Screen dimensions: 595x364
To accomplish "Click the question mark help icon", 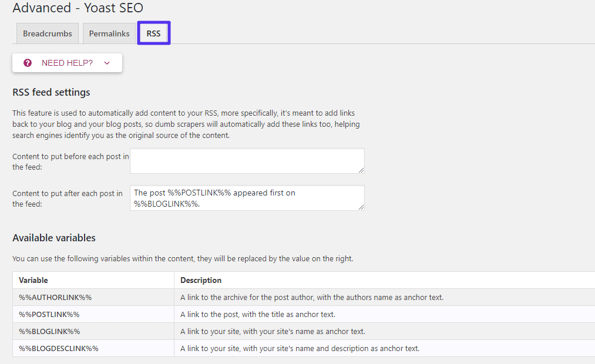I will tap(28, 63).
